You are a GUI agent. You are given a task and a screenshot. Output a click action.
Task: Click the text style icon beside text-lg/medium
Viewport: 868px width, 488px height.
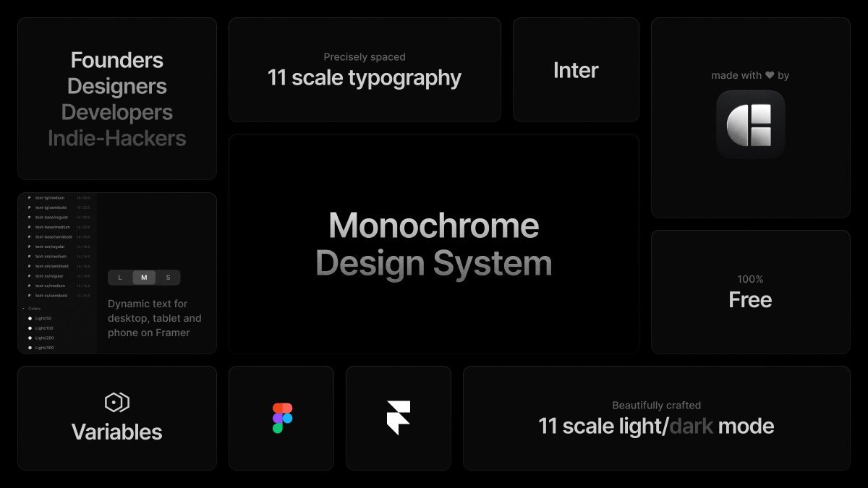coord(30,197)
